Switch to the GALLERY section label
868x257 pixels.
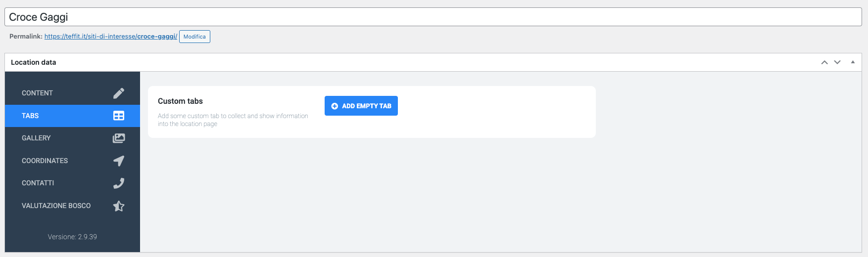36,138
